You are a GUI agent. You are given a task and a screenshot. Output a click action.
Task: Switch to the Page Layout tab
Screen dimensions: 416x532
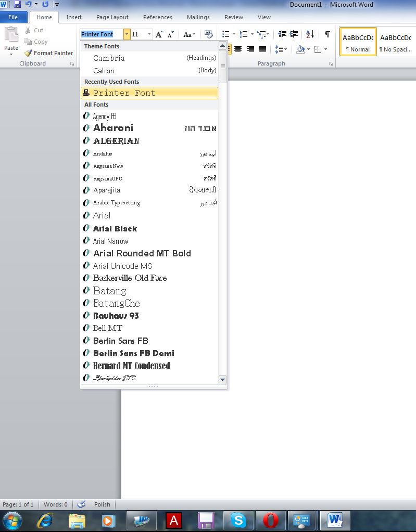[x=112, y=17]
